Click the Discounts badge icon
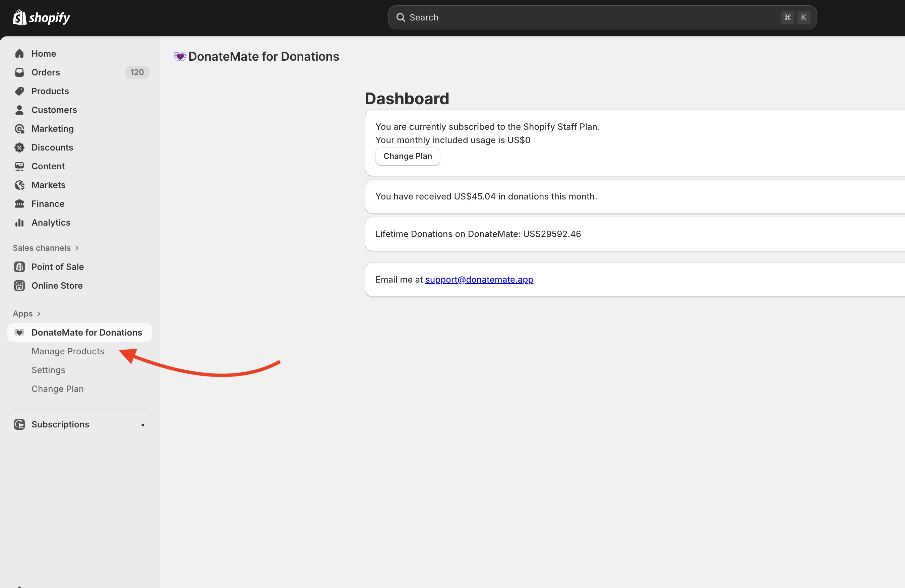 point(19,148)
